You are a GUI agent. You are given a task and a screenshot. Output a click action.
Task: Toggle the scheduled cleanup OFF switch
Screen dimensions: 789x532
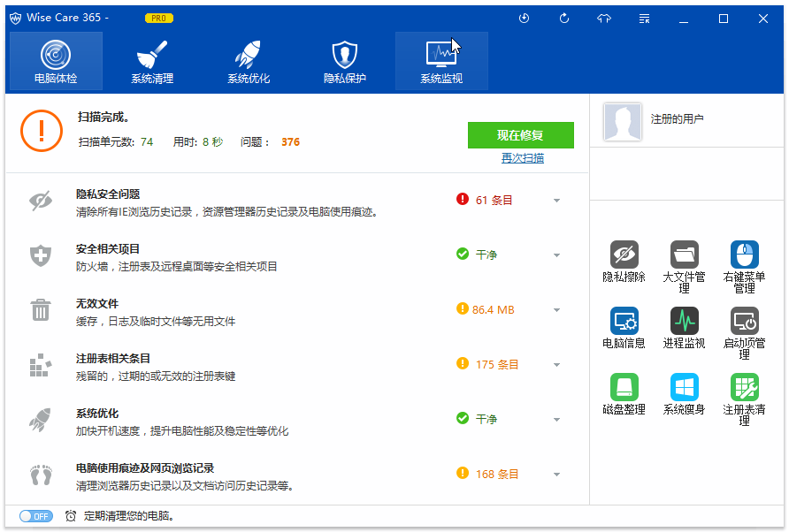click(x=36, y=516)
